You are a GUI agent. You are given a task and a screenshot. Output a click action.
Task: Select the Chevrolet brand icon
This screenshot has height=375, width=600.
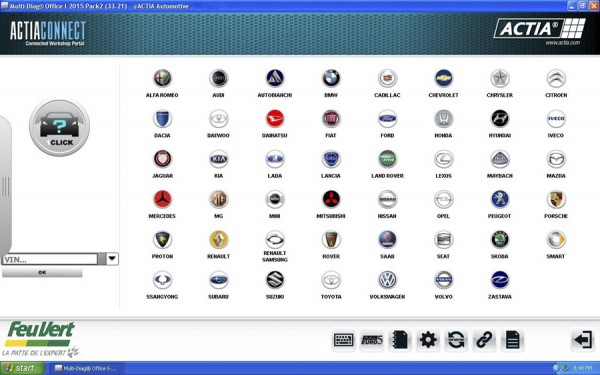point(443,78)
